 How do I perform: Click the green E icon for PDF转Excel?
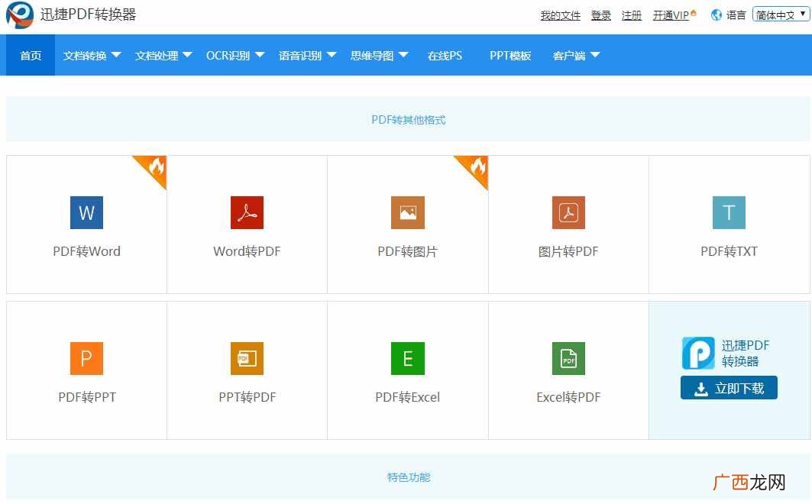click(408, 358)
